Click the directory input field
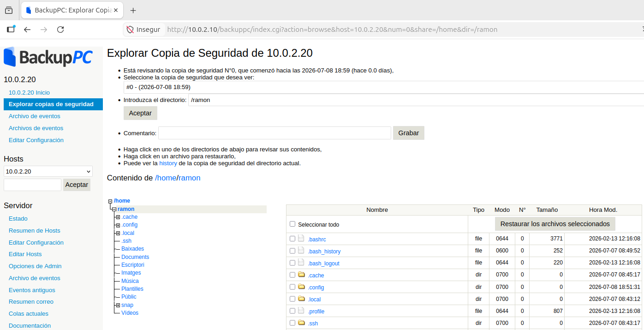Viewport: 644px width, 330px height. coord(416,100)
